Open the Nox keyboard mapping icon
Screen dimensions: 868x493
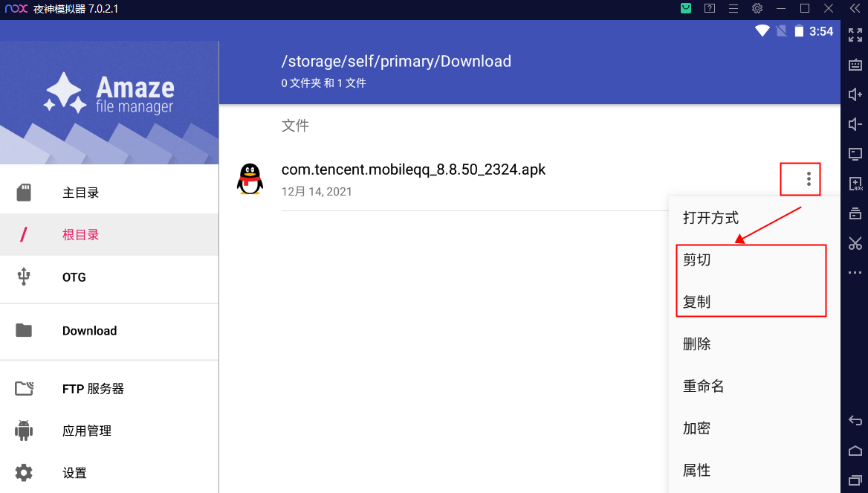(855, 64)
